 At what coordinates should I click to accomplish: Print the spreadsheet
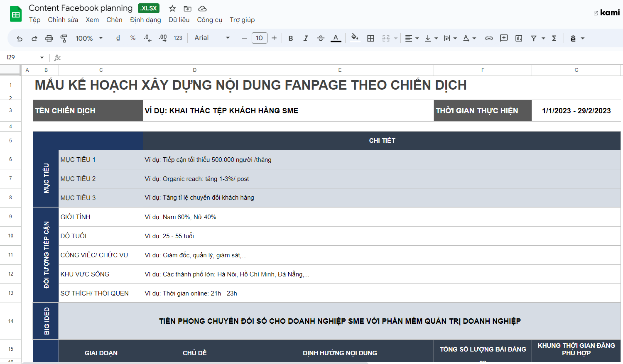[49, 38]
